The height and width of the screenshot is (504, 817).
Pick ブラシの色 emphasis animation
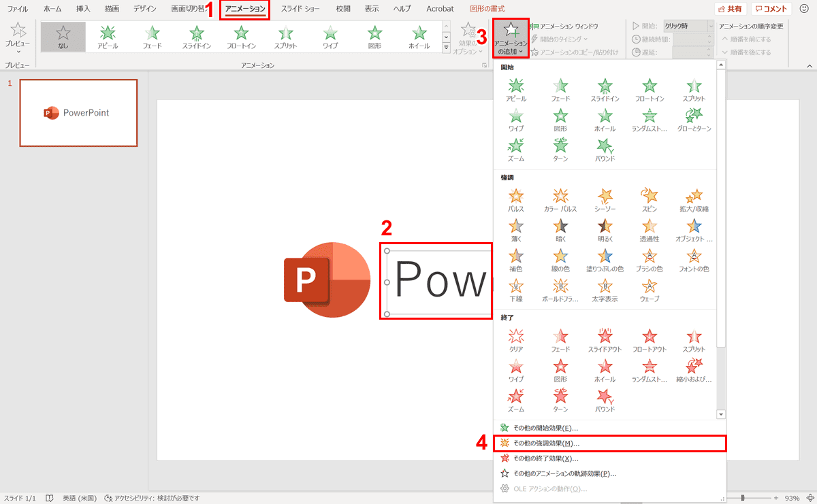[x=650, y=261]
